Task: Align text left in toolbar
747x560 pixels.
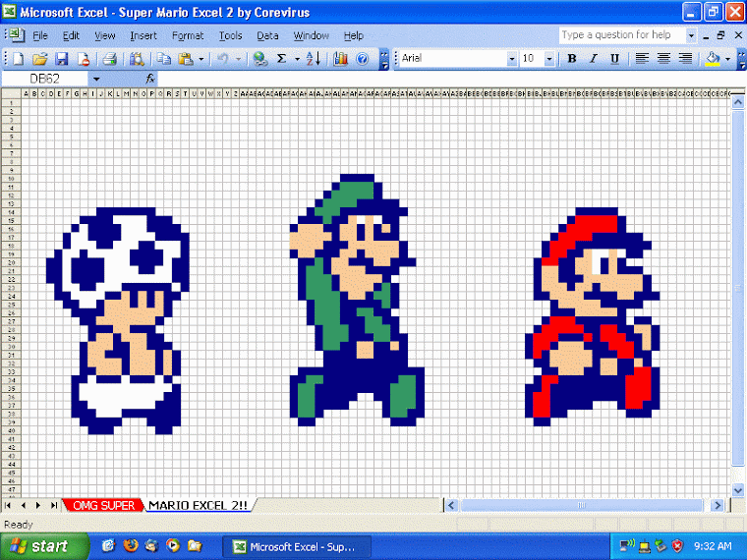Action: (x=642, y=59)
